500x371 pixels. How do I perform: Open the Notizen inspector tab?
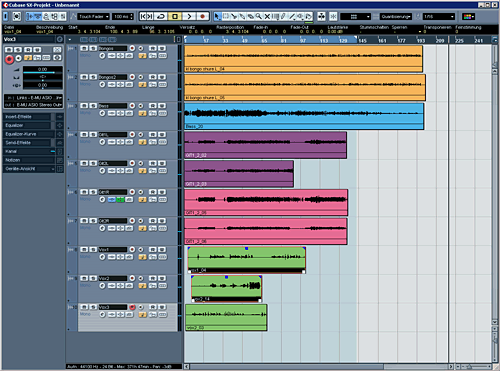[28, 160]
